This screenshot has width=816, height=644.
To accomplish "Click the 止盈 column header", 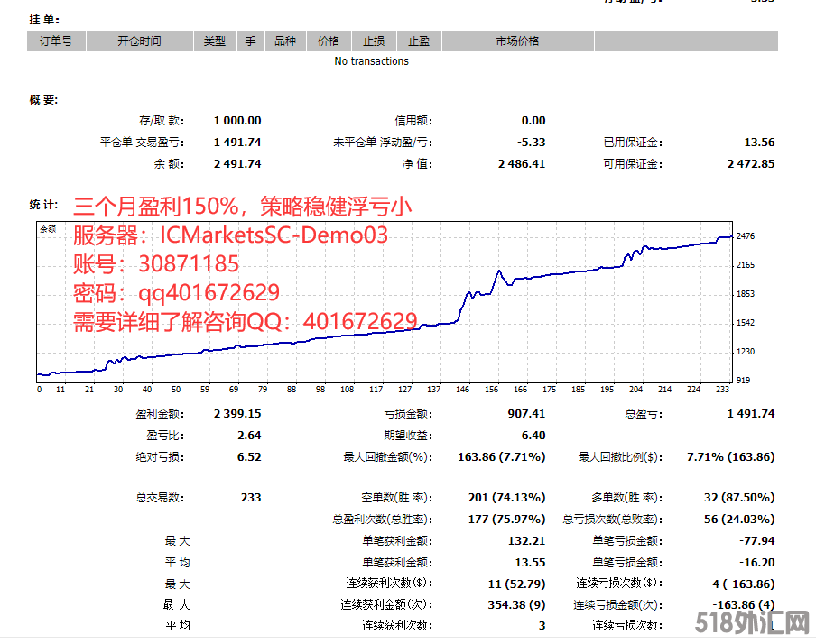I will point(419,41).
